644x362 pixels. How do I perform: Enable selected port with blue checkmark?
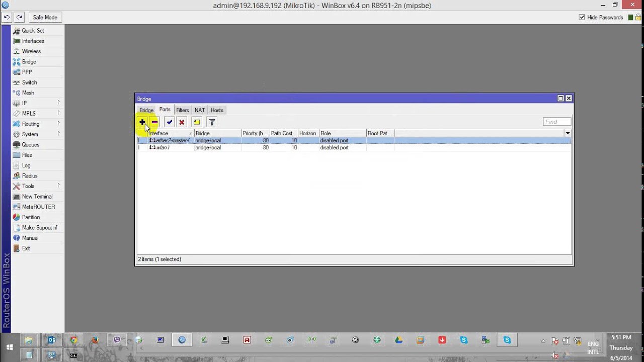[x=170, y=122]
